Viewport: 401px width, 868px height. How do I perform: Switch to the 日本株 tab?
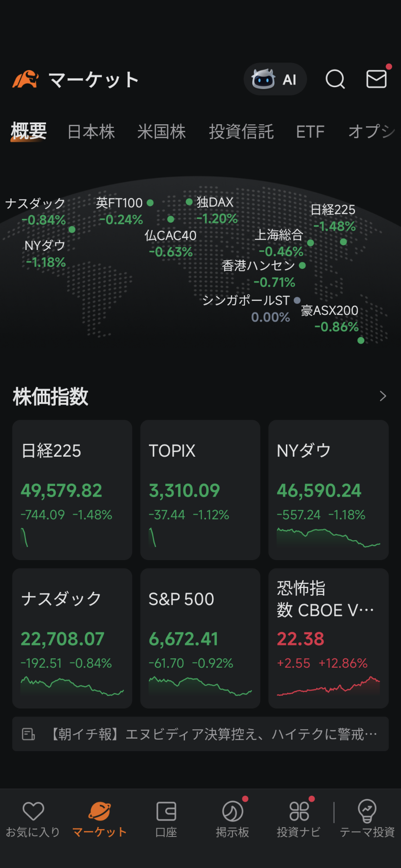pos(91,132)
